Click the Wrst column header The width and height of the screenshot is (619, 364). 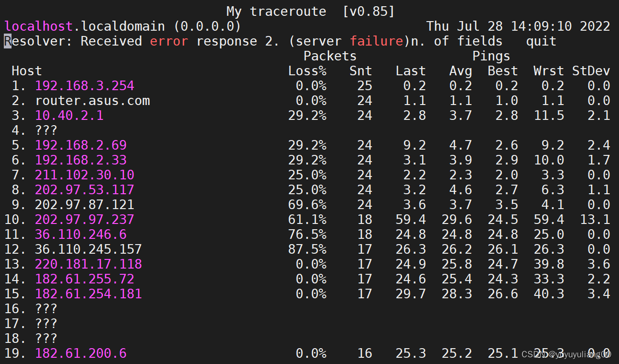pyautogui.click(x=548, y=70)
